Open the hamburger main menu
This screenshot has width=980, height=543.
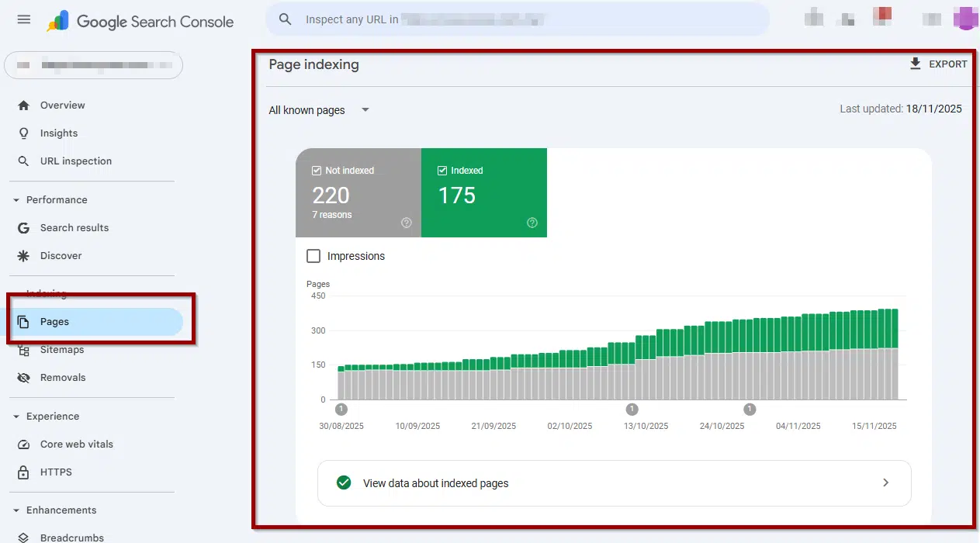pyautogui.click(x=24, y=19)
